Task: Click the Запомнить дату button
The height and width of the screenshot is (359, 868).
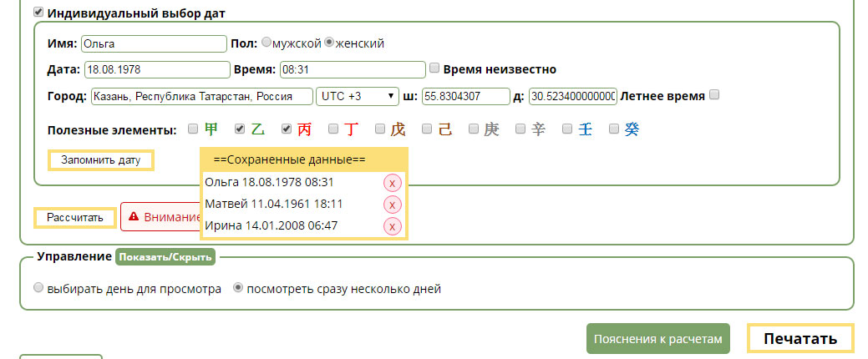Action: [101, 160]
